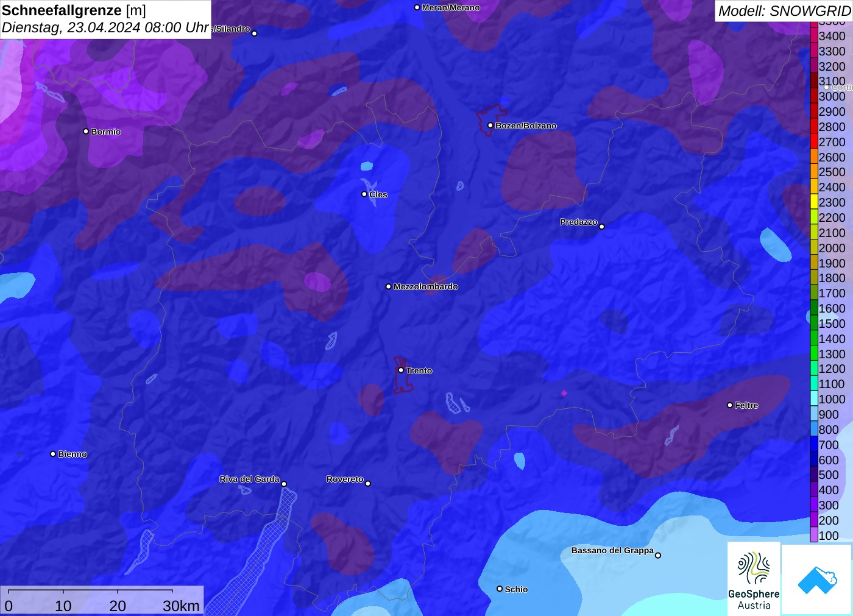Viewport: 853px width, 616px height.
Task: Click the 30km scale bar label
Action: coord(181,606)
